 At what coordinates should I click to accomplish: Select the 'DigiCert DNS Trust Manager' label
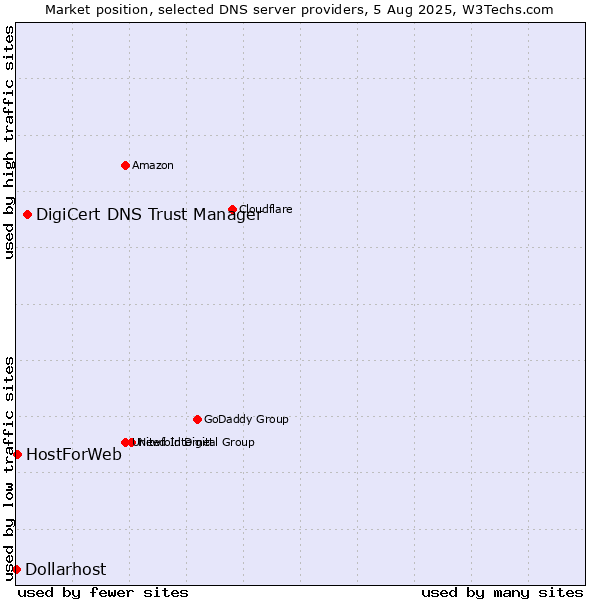149,215
